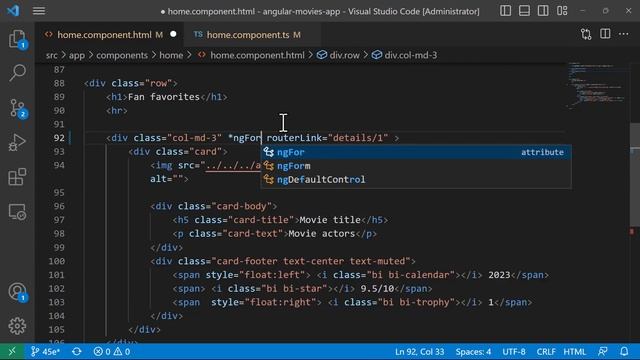Viewport: 640px width, 360px height.
Task: Click Spaces: 4 indentation setting
Action: tap(473, 351)
